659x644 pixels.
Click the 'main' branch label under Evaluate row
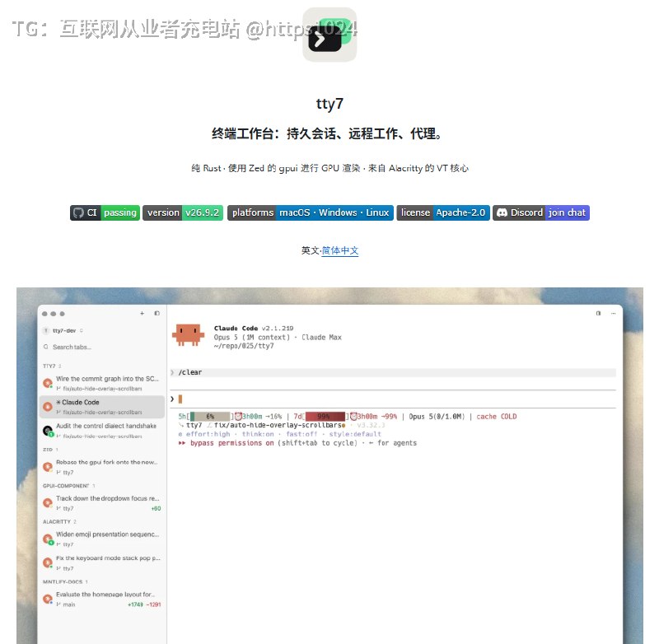69,605
